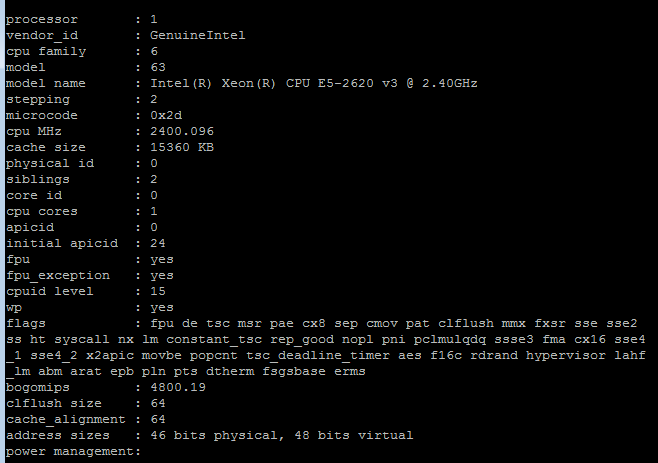Select the microcode value 0x2d
This screenshot has width=658, height=463.
pos(166,115)
